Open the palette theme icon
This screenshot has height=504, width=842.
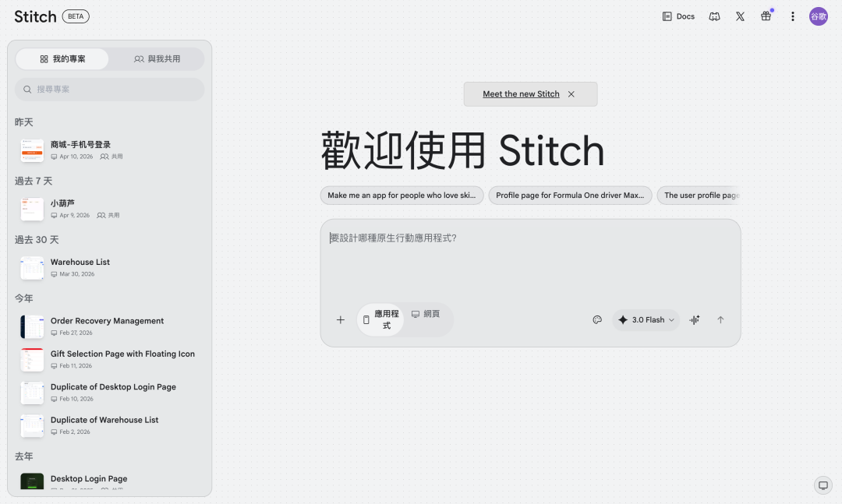click(x=597, y=320)
